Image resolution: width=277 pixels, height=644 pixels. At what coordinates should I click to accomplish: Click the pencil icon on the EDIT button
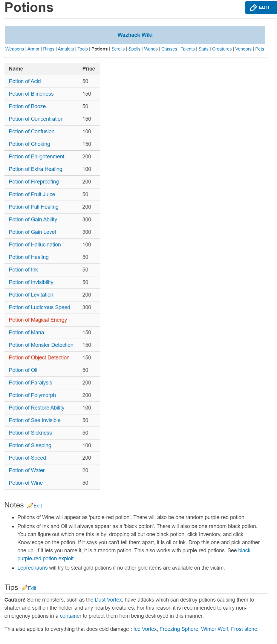click(x=253, y=7)
